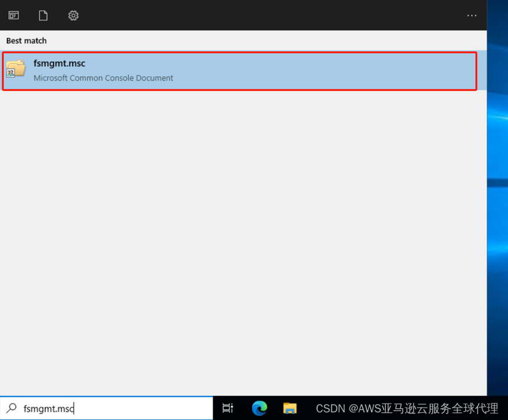
Task: Open File Explorer from the taskbar
Action: (290, 408)
